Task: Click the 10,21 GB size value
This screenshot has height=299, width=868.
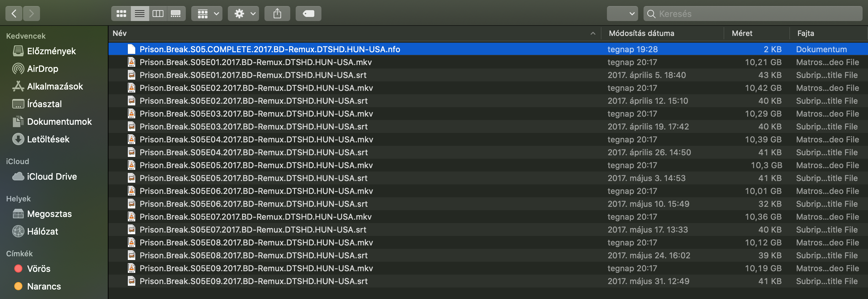Action: point(763,62)
